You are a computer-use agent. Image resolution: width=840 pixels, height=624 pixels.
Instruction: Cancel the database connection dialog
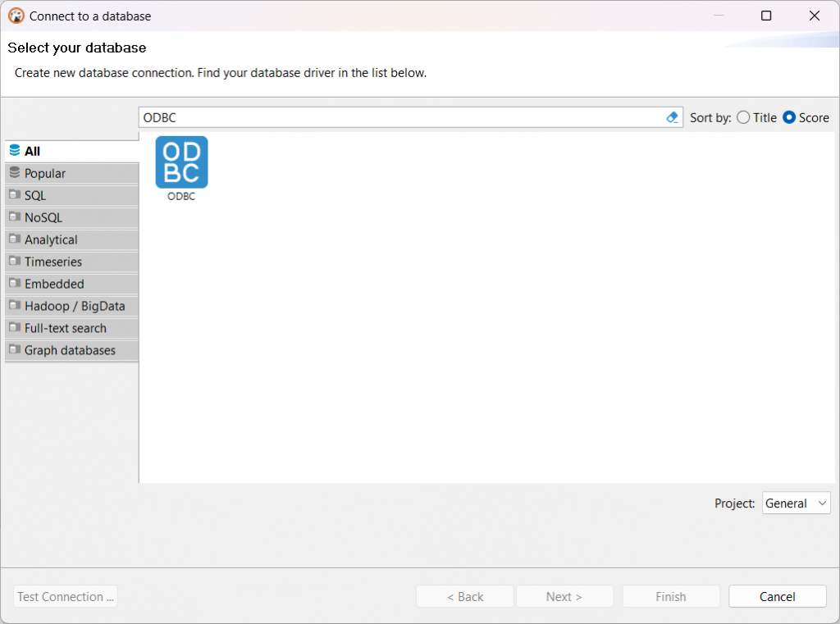tap(778, 597)
